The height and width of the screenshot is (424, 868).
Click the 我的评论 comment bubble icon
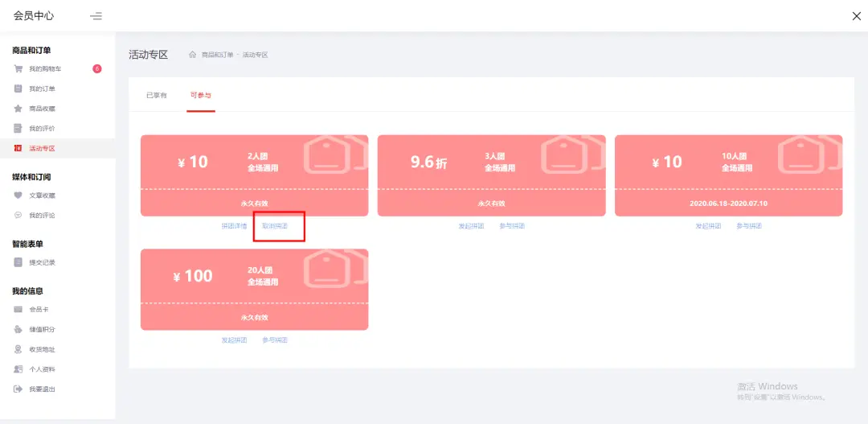(18, 216)
